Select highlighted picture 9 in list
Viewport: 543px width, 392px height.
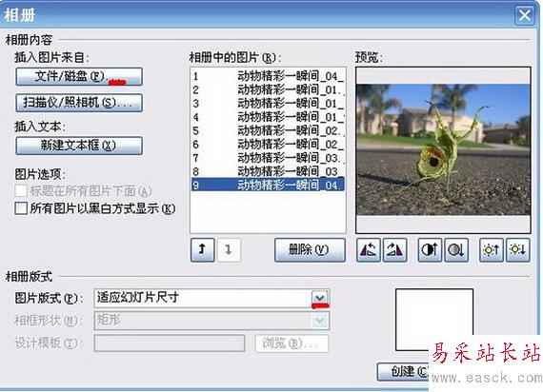(269, 185)
